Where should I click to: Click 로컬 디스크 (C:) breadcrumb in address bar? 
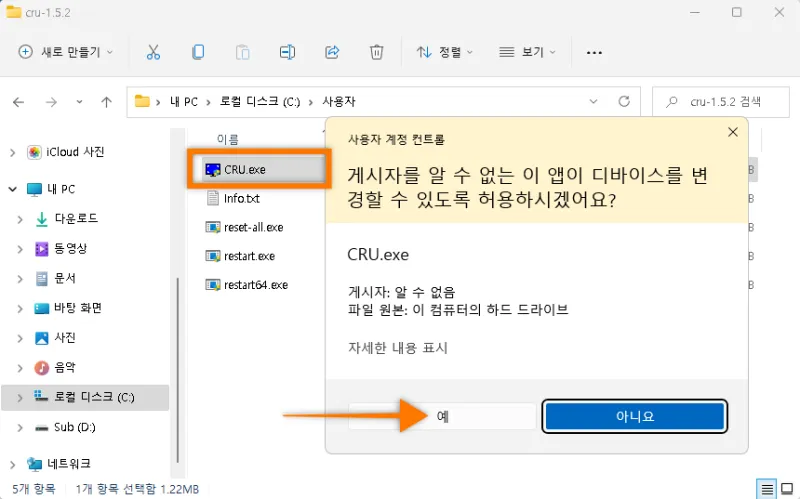point(260,102)
